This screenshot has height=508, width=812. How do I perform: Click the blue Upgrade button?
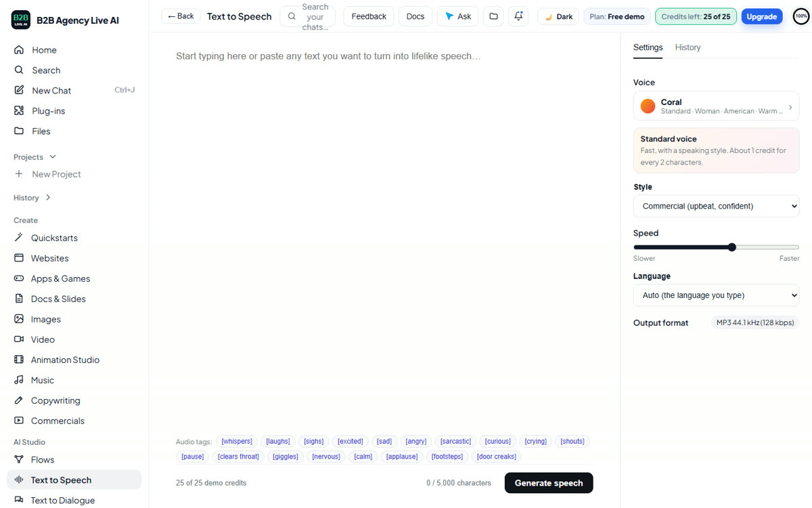pos(762,16)
